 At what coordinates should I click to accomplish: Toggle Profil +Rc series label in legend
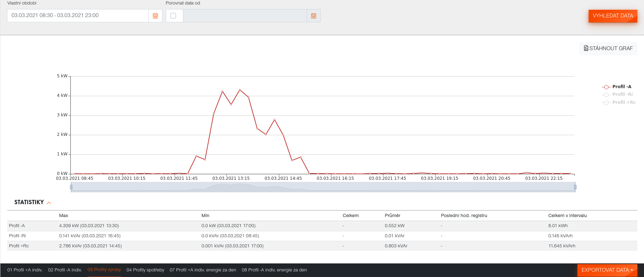(624, 102)
